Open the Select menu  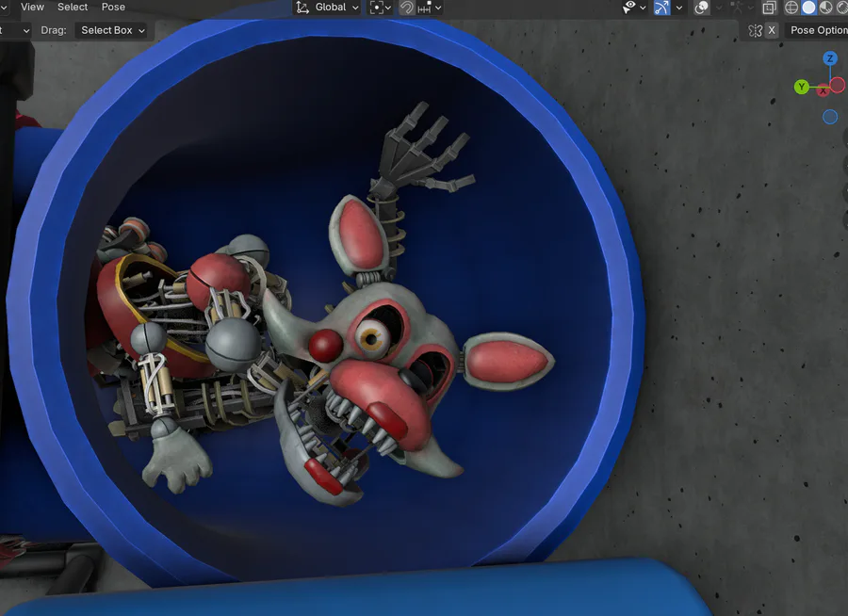pyautogui.click(x=73, y=7)
